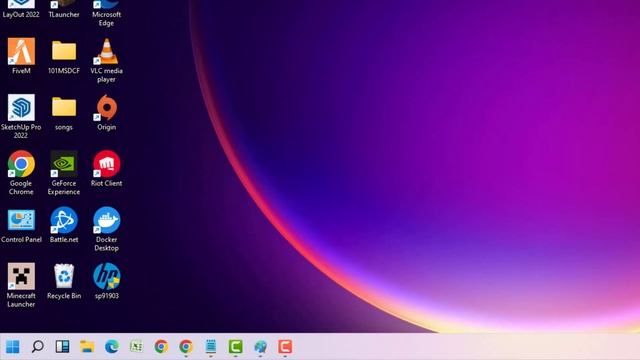Switch to green Camtasia taskbar icon
Image resolution: width=640 pixels, height=360 pixels.
coord(236,347)
